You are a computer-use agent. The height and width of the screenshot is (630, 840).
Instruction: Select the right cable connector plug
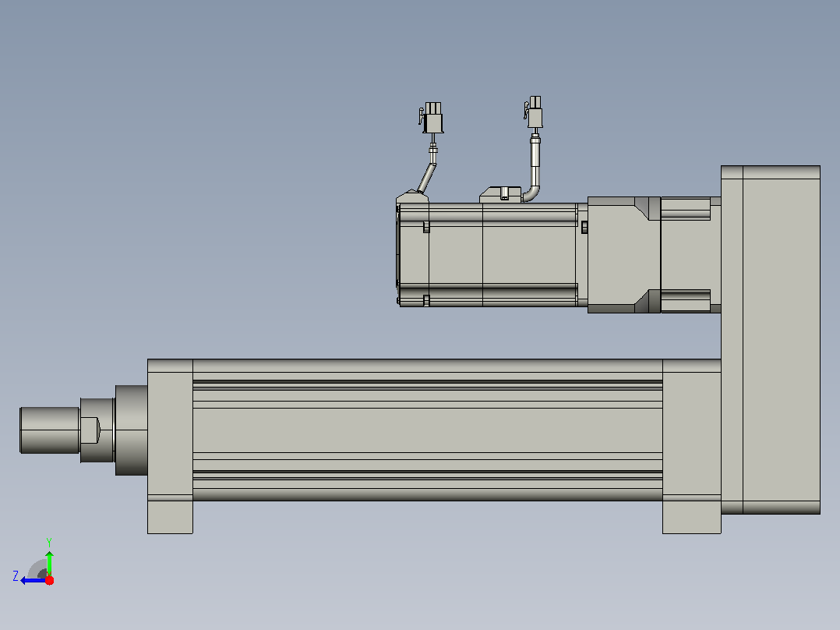point(534,111)
